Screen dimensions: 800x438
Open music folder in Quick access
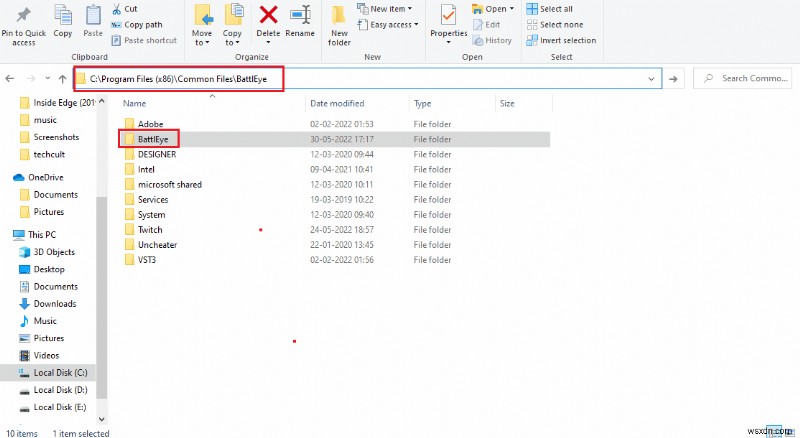(38, 120)
